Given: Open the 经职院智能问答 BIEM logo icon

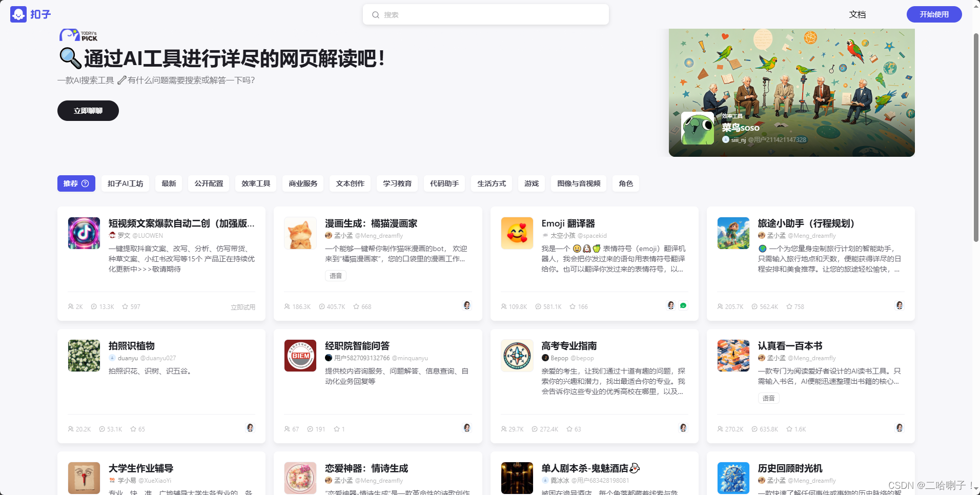Looking at the screenshot, I should point(300,356).
